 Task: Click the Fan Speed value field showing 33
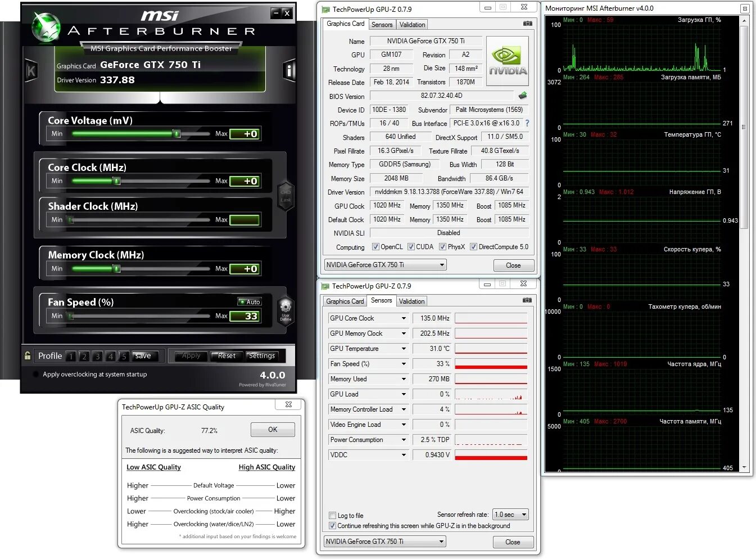(x=245, y=316)
